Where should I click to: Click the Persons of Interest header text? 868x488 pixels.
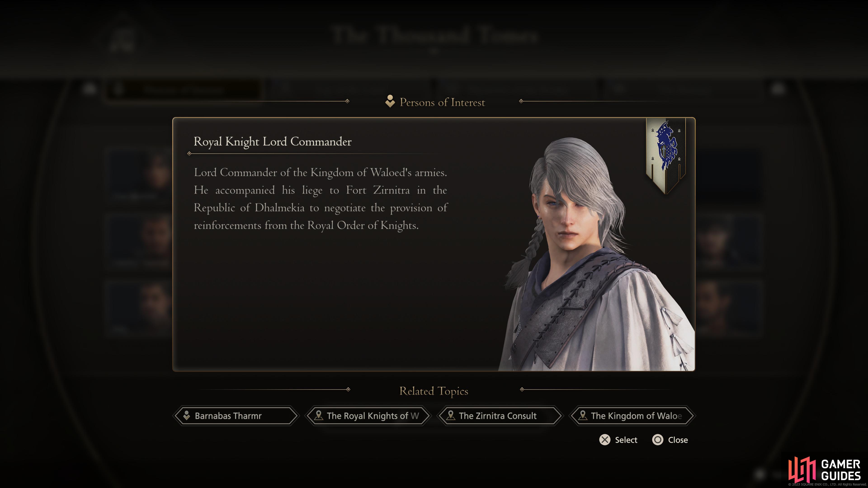click(442, 102)
